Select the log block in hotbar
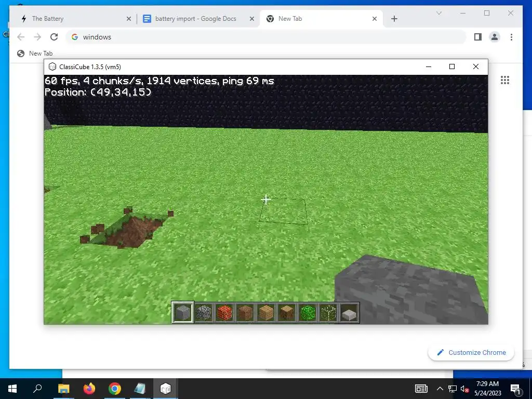 (287, 312)
